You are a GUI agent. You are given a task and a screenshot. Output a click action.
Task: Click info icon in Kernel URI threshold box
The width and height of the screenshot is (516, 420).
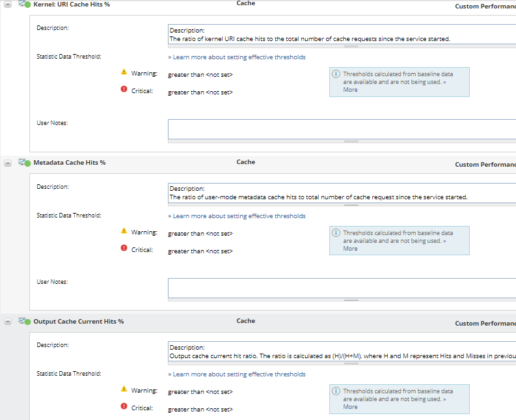336,74
